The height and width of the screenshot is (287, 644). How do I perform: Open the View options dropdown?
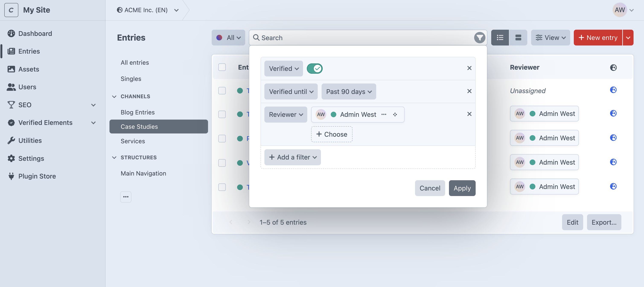[x=550, y=38]
